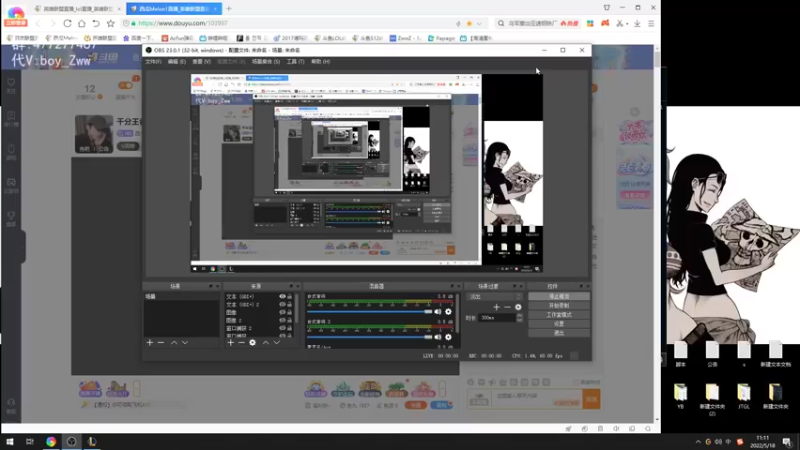Reload the Douyu page
The height and width of the screenshot is (450, 800).
click(x=67, y=23)
